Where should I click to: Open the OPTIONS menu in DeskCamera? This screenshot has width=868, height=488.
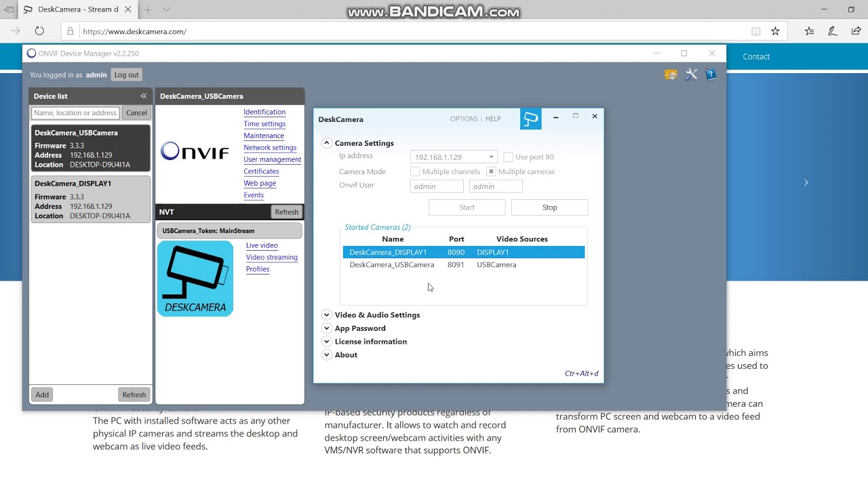point(464,119)
